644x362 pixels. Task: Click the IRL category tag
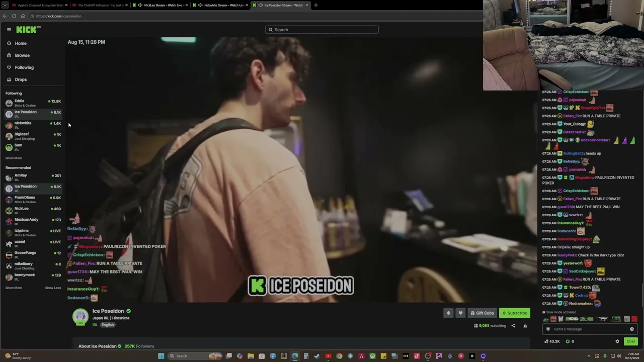[95, 325]
